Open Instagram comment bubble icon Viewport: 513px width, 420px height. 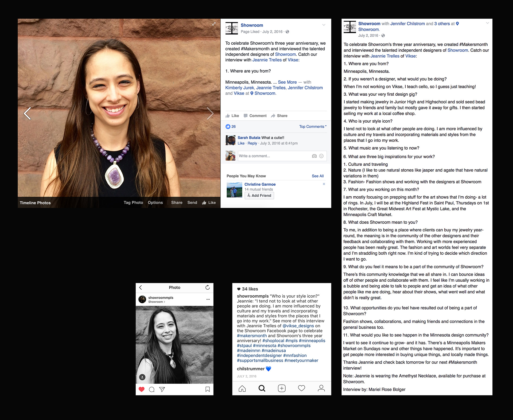152,389
